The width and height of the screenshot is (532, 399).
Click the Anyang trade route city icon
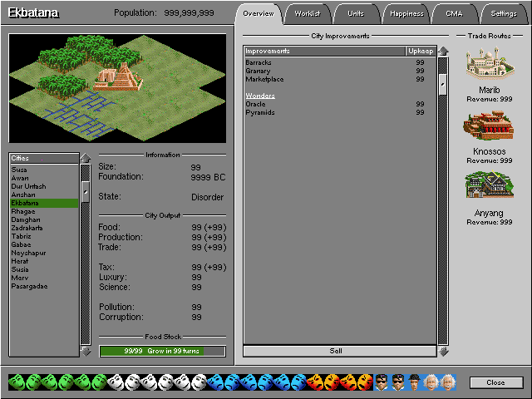pyautogui.click(x=490, y=185)
